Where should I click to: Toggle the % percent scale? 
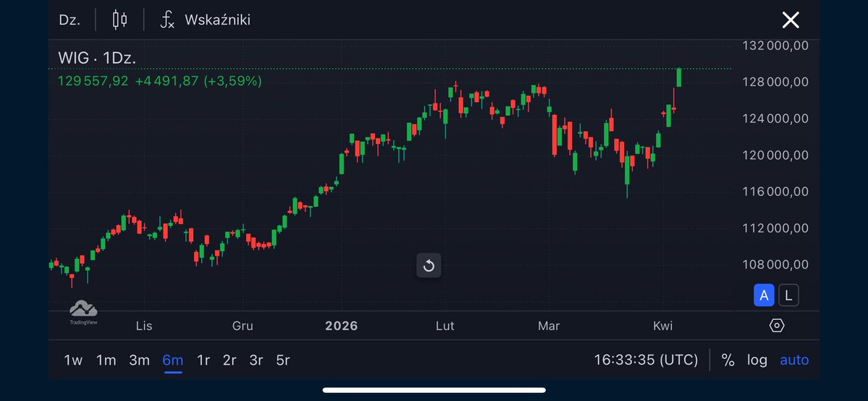728,360
